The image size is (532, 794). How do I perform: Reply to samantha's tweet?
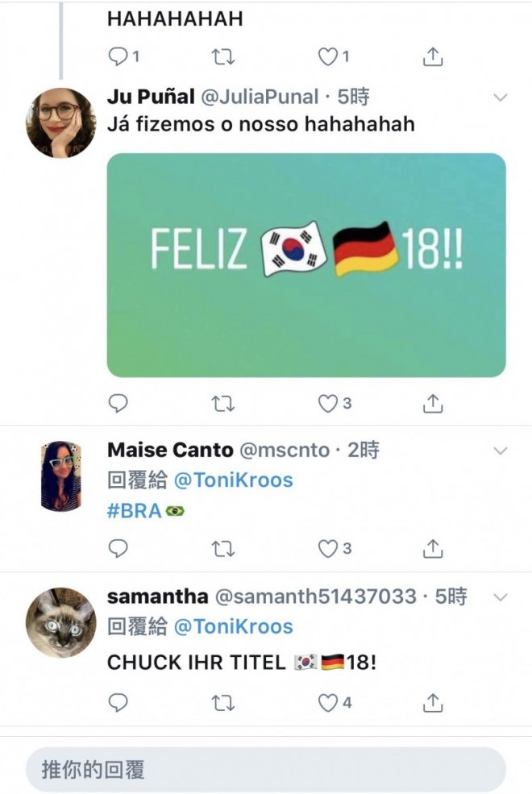click(118, 703)
